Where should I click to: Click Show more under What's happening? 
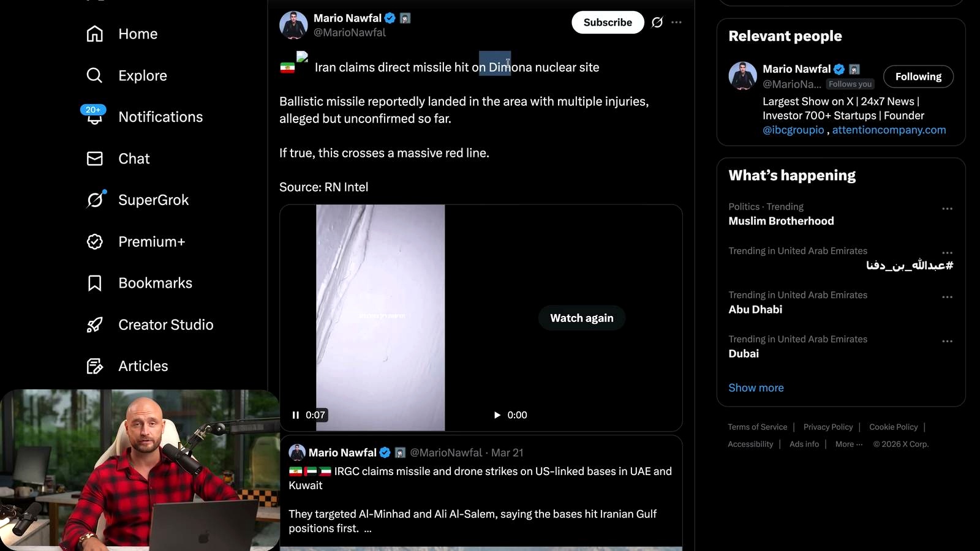point(756,388)
